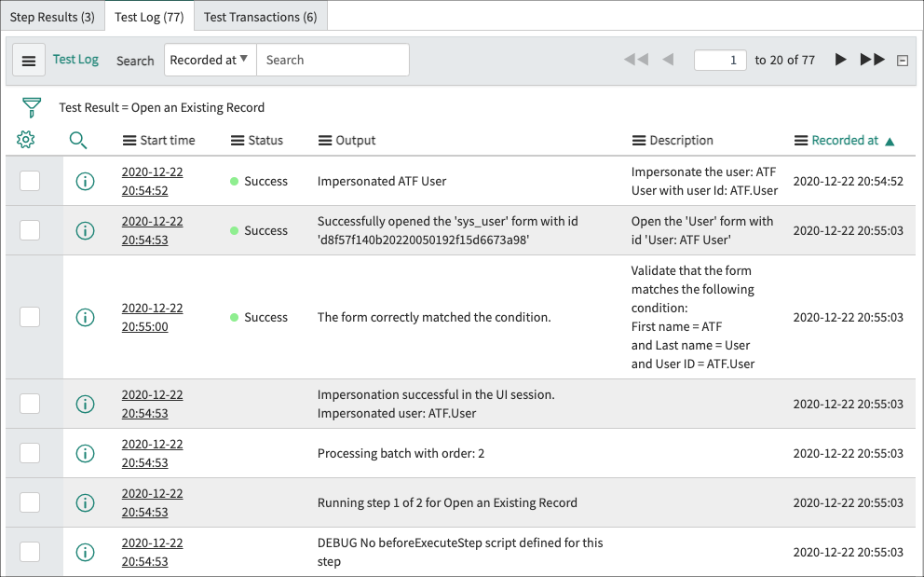Screen dimensions: 924x577
Task: Open the Start time column menu
Action: (x=128, y=140)
